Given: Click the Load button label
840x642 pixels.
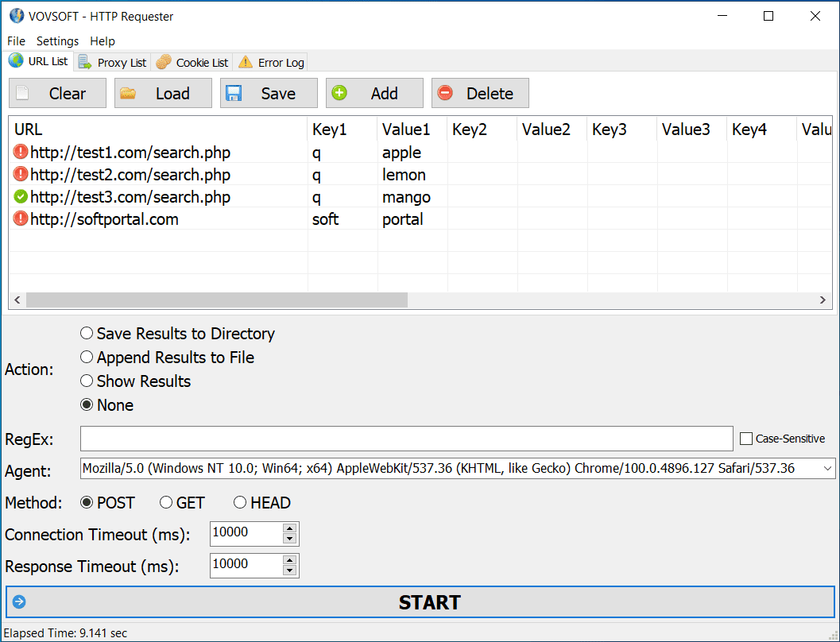Looking at the screenshot, I should [x=172, y=93].
